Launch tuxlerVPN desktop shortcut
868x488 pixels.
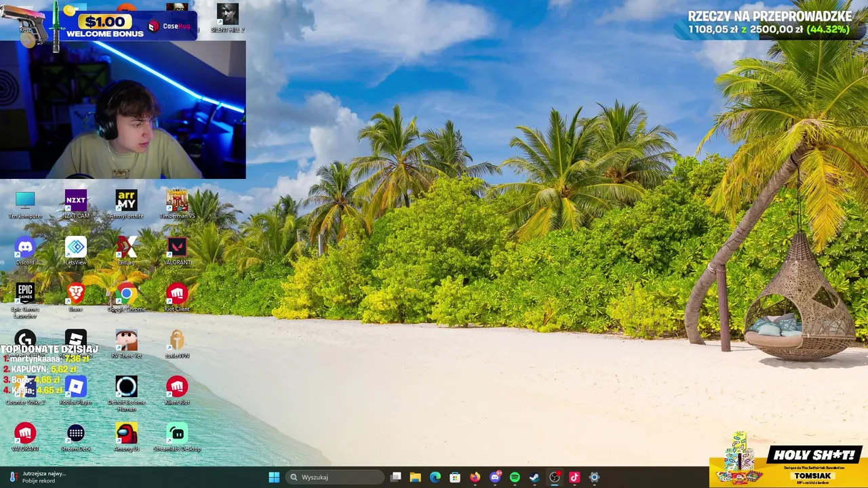point(177,344)
